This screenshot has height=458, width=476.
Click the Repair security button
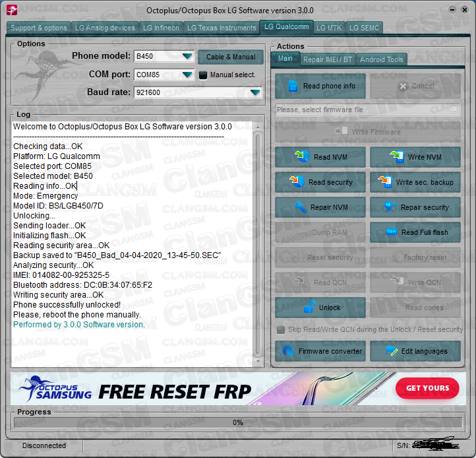tap(415, 207)
